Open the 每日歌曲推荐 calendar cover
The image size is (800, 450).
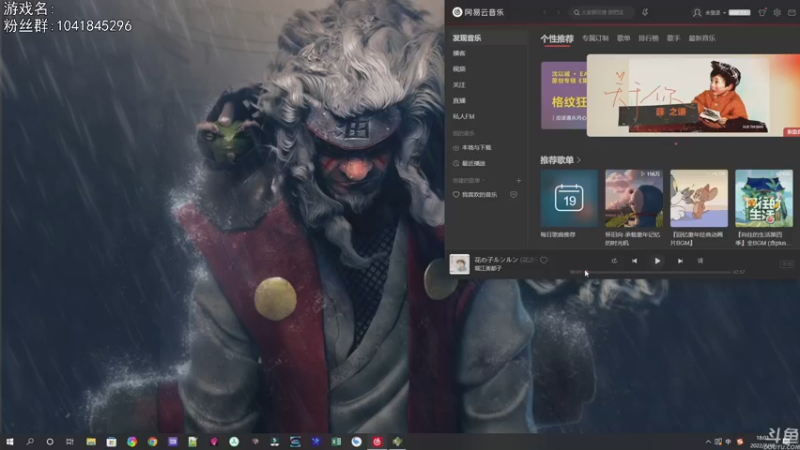tap(569, 198)
